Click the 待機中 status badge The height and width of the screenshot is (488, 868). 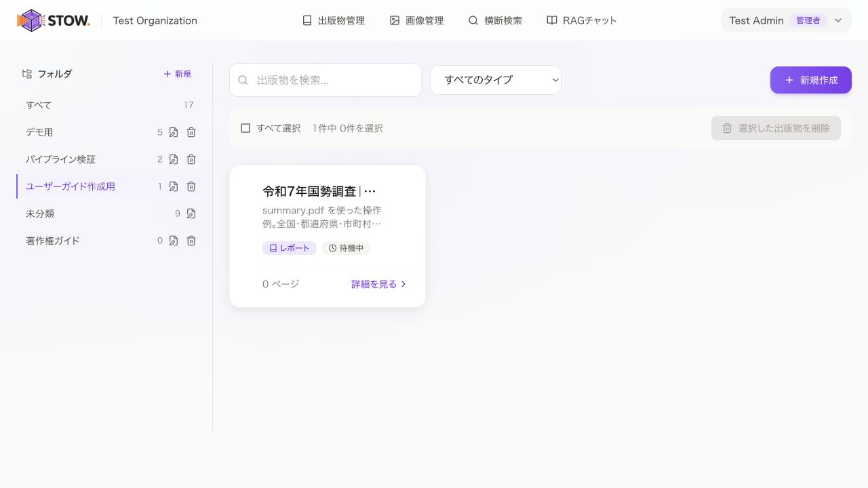[x=346, y=248]
